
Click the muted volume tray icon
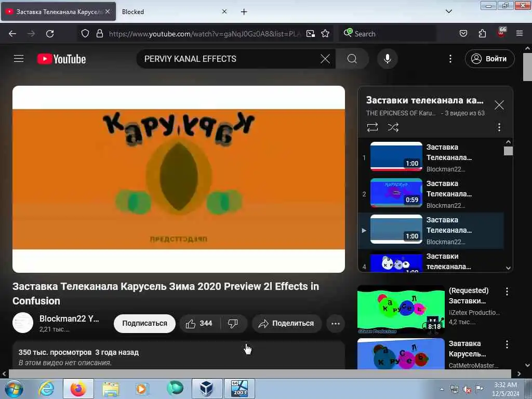click(467, 390)
